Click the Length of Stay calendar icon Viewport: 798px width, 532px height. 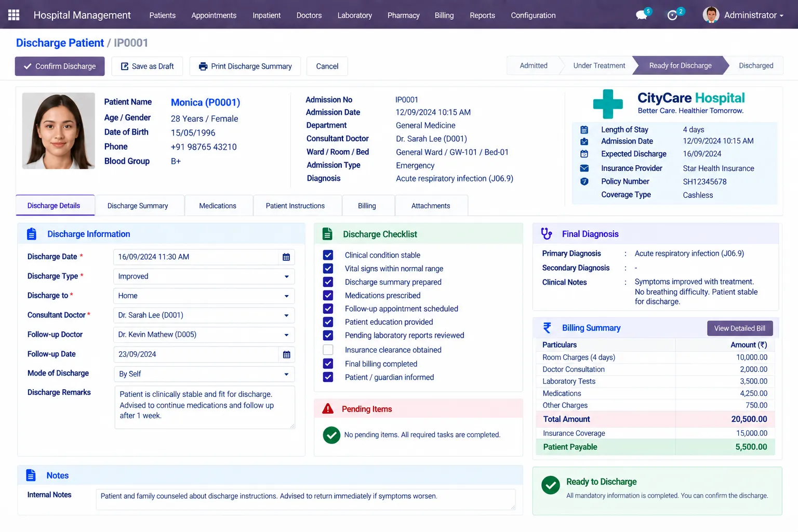(584, 130)
